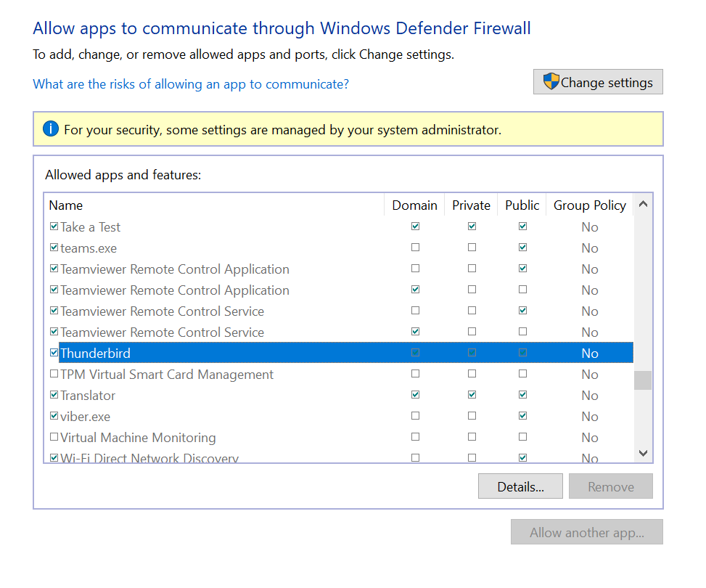Check Domain checkbox for Thunderbird
Image resolution: width=706 pixels, height=588 pixels.
pyautogui.click(x=415, y=353)
